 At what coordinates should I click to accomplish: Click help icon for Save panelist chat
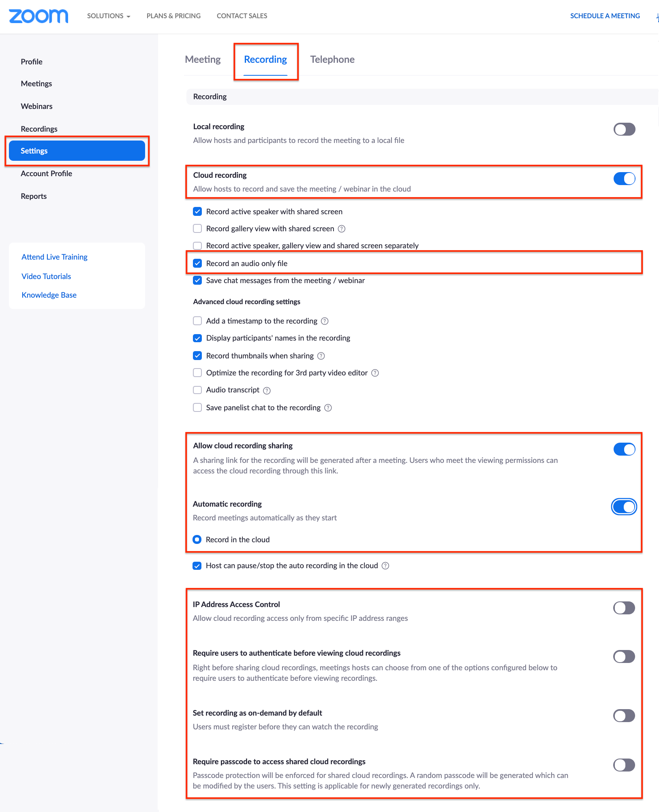328,408
